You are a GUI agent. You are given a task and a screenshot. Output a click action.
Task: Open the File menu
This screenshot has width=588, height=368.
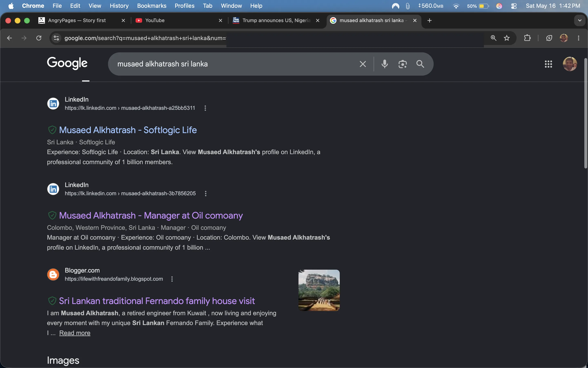[57, 6]
